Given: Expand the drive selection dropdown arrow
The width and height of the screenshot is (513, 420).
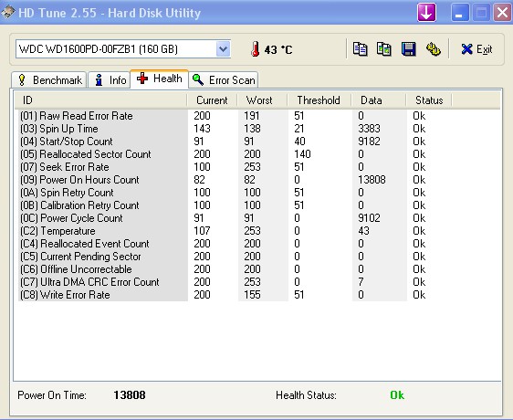Looking at the screenshot, I should (x=223, y=49).
